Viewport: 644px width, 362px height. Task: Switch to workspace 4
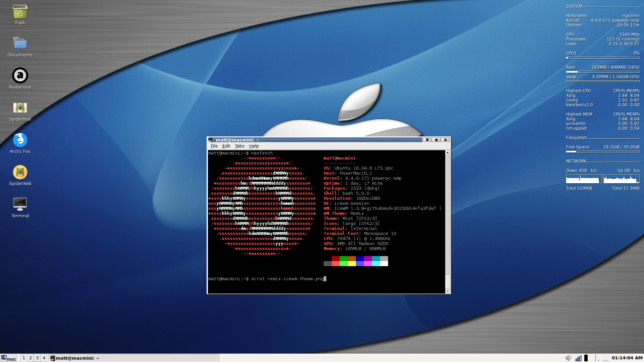point(44,358)
